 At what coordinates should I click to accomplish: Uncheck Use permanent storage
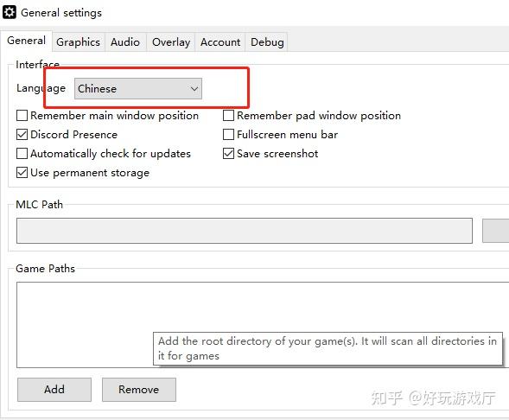coord(22,173)
